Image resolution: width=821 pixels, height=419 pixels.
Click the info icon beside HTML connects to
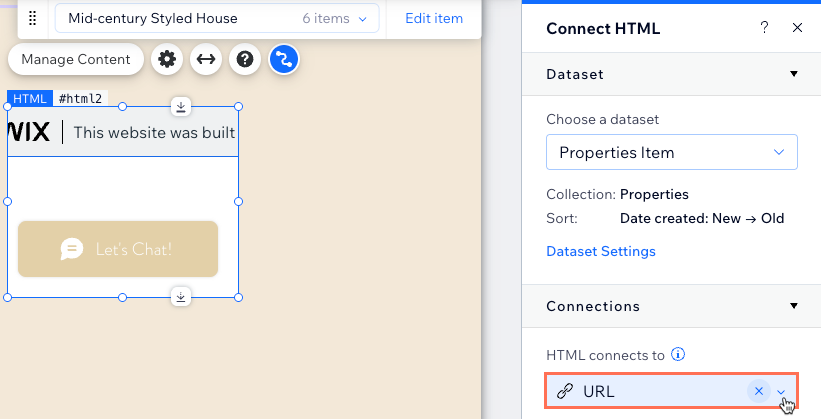tap(678, 355)
